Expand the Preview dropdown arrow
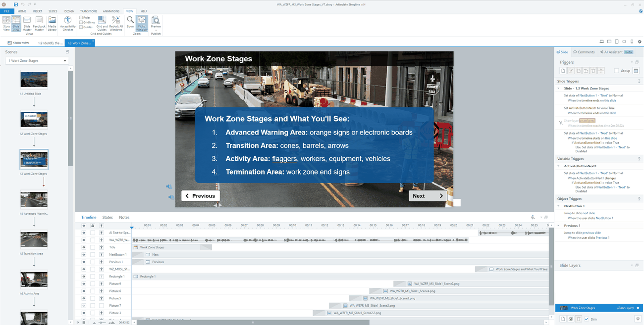This screenshot has width=644, height=325. pos(156,30)
